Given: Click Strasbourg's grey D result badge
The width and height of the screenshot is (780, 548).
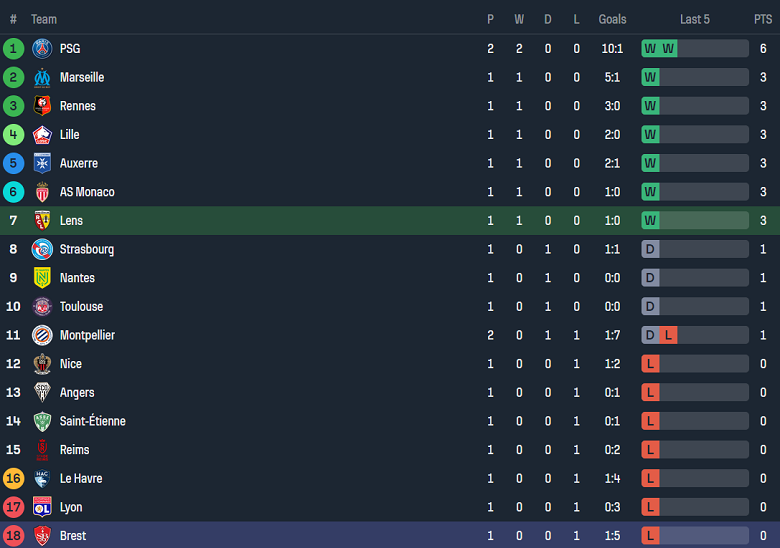Looking at the screenshot, I should [651, 249].
